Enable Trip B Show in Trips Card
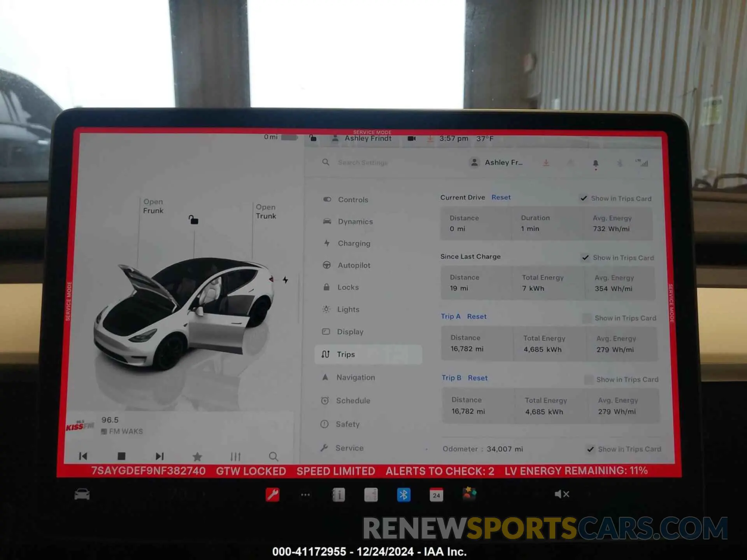 coord(589,380)
